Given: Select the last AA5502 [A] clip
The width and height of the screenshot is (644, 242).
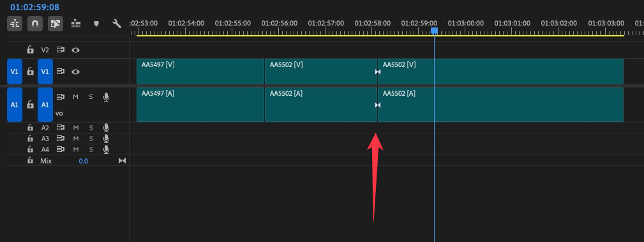Looking at the screenshot, I should (x=500, y=105).
